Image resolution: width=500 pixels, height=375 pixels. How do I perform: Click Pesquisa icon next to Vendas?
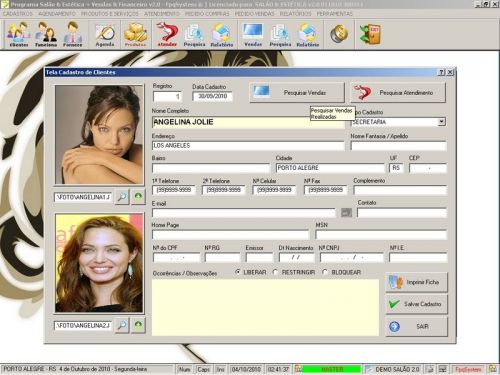point(280,34)
